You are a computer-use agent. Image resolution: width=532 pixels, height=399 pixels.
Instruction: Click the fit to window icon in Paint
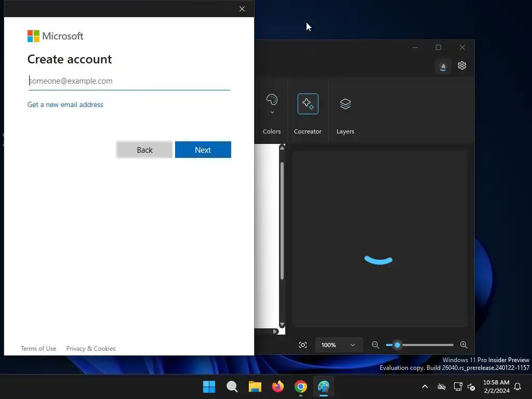tap(303, 345)
